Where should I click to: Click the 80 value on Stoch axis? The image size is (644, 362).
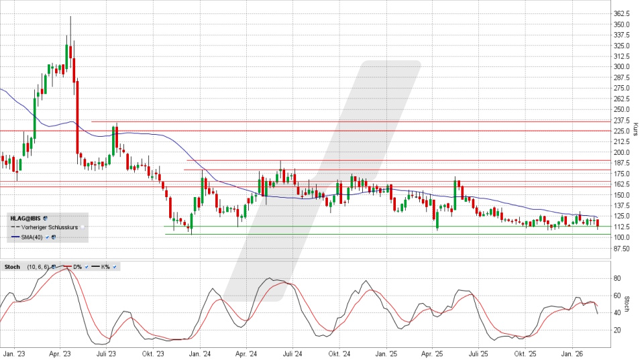pyautogui.click(x=617, y=278)
